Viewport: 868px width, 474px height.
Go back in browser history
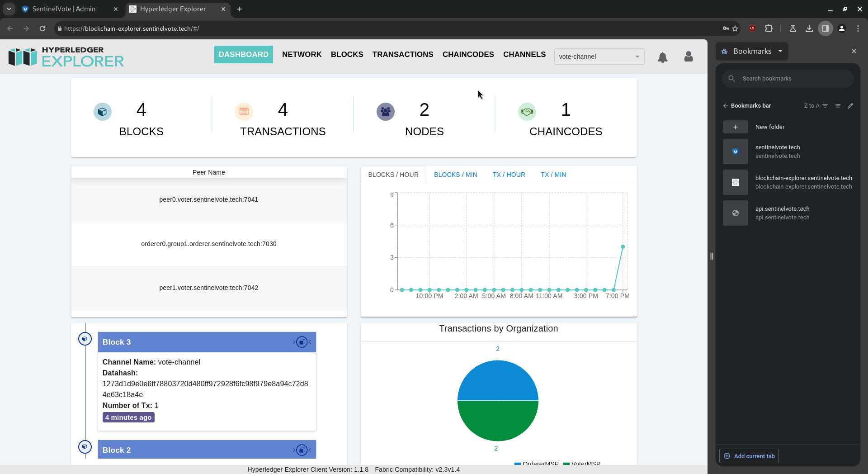(10, 28)
